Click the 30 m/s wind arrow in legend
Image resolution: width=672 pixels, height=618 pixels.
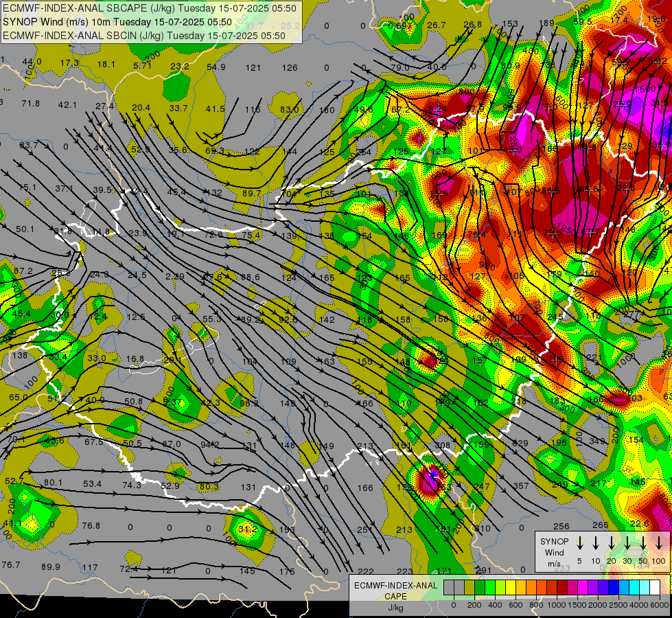[x=627, y=542]
